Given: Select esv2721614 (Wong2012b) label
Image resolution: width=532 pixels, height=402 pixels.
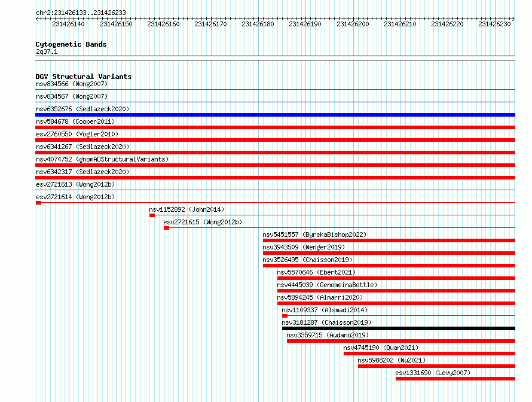Looking at the screenshot, I should pyautogui.click(x=75, y=197).
